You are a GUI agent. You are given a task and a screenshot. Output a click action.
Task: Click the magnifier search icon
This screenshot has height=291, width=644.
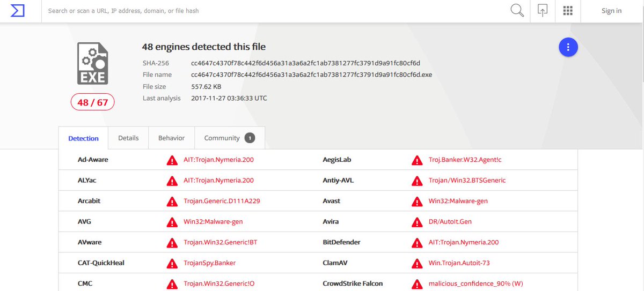click(x=517, y=11)
